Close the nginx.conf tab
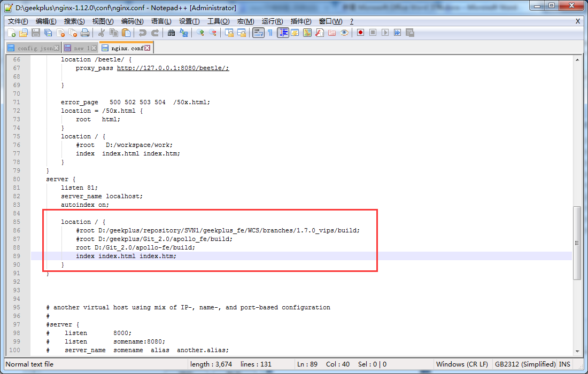 tap(148, 48)
